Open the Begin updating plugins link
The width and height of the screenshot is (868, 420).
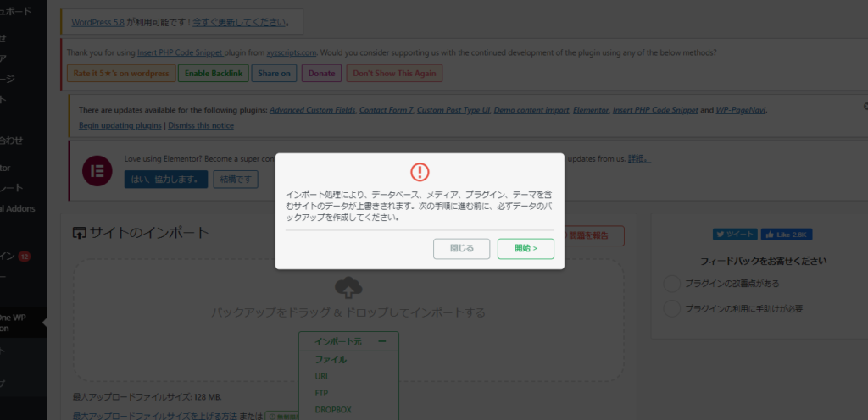[x=120, y=125]
